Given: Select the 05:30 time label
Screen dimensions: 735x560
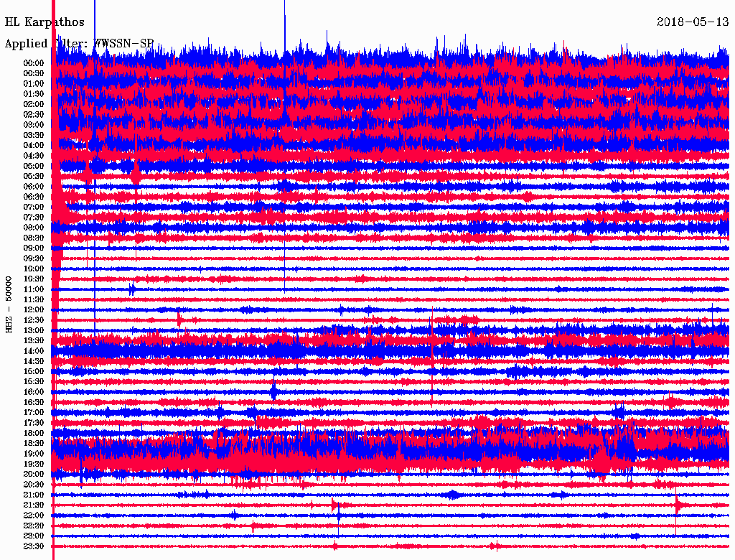Looking at the screenshot, I should 33,177.
